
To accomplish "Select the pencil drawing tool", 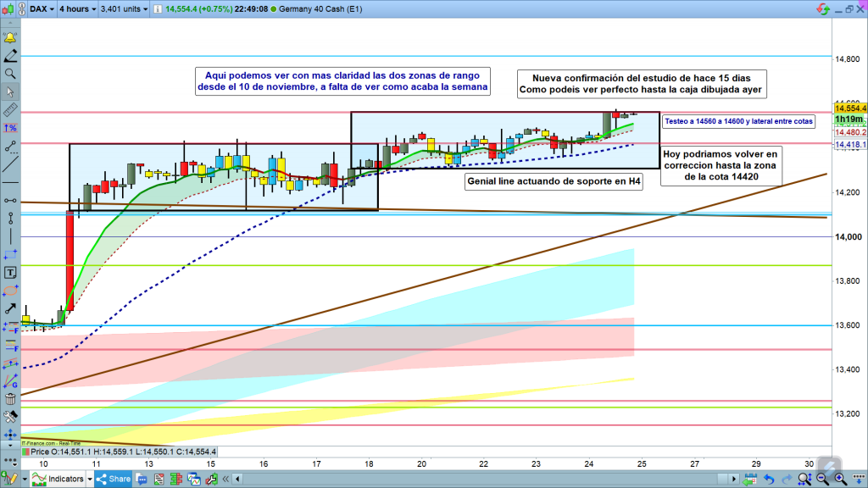I will (10, 56).
